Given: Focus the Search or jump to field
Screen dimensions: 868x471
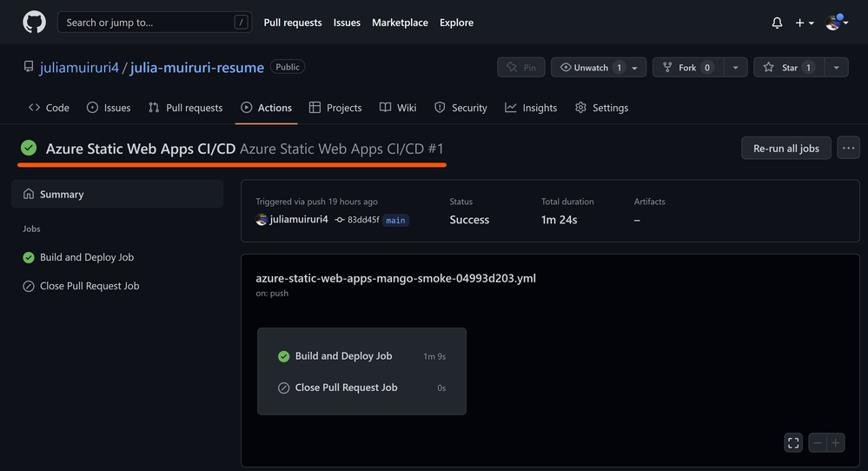Looking at the screenshot, I should [155, 22].
